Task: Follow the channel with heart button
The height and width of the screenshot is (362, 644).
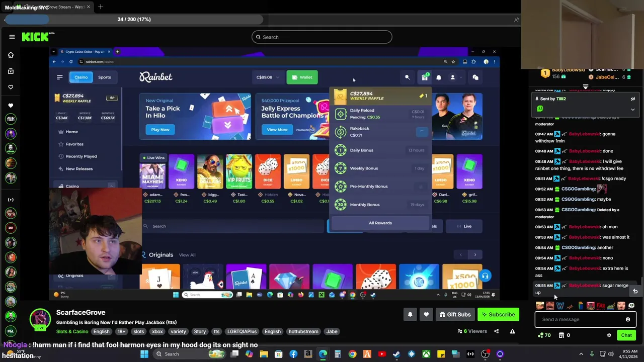Action: pyautogui.click(x=426, y=315)
